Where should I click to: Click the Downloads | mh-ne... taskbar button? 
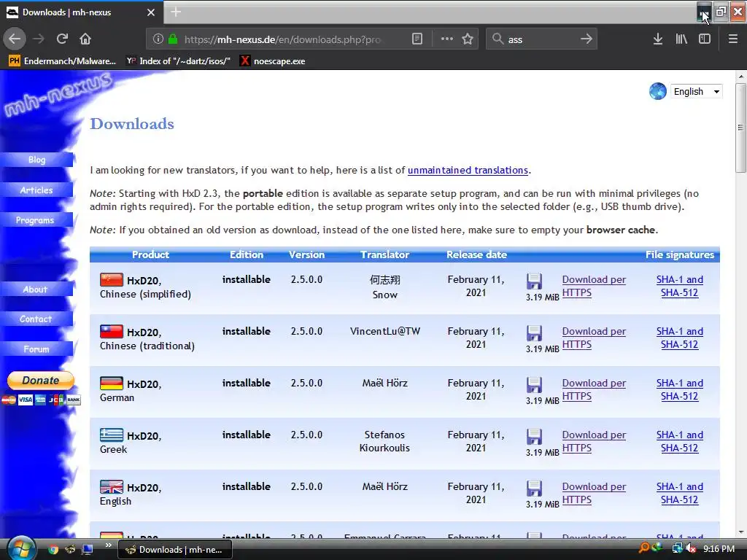175,550
